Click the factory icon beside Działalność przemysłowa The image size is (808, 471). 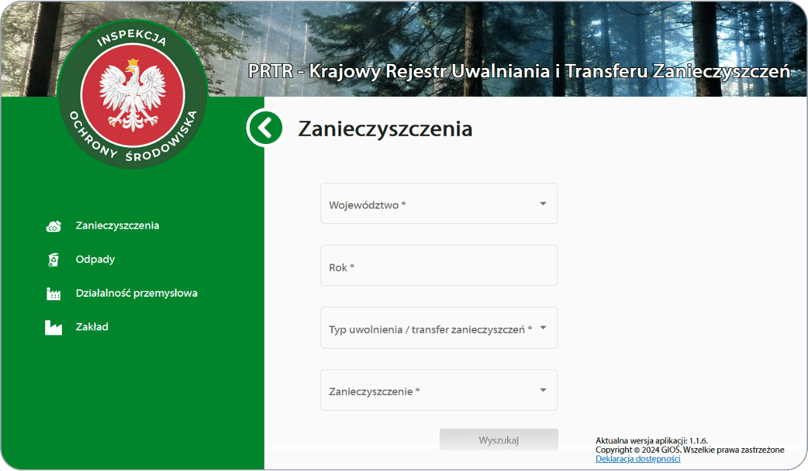click(54, 294)
